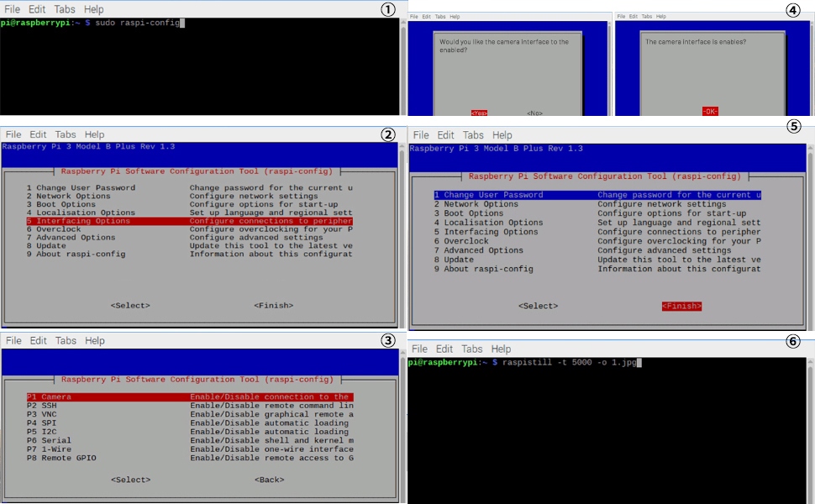Select '1 Change User Password' in Interfacing-highlighted window
The width and height of the screenshot is (815, 504).
point(190,187)
